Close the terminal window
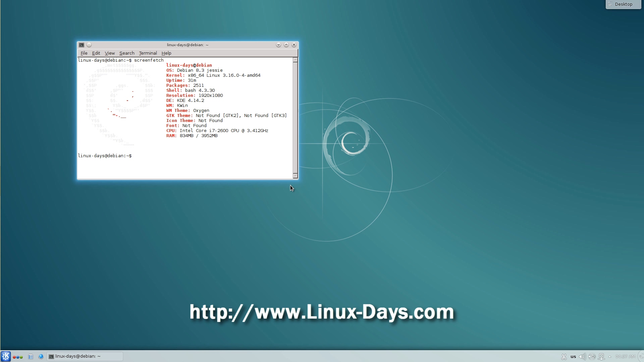The height and width of the screenshot is (362, 644). [294, 45]
